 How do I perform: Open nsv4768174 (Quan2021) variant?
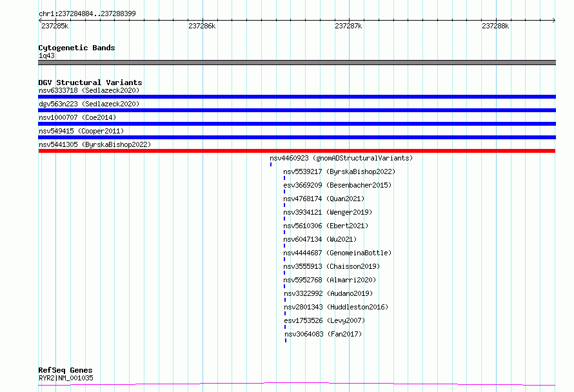(x=324, y=199)
